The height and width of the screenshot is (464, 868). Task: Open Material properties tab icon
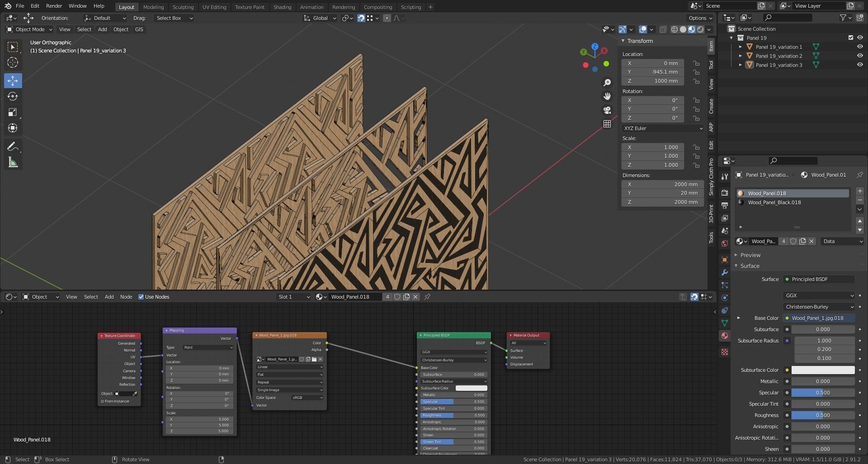coord(725,336)
